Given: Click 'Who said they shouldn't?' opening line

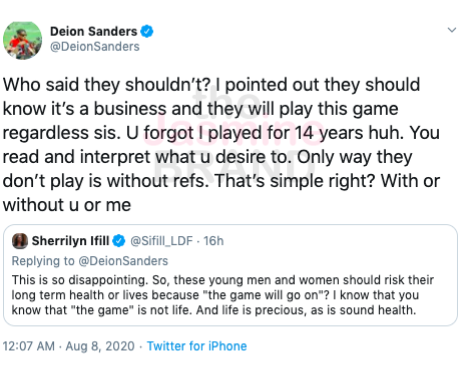Looking at the screenshot, I should coord(106,85).
